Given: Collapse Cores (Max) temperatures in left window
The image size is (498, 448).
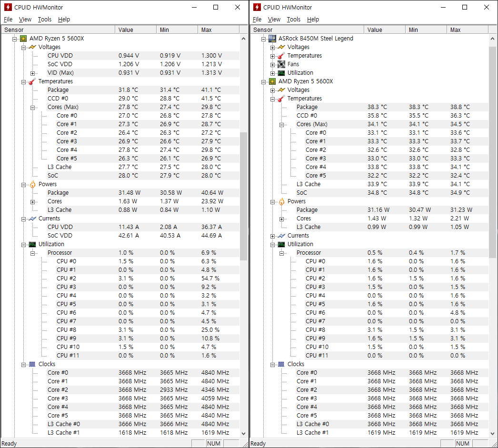Looking at the screenshot, I should pyautogui.click(x=32, y=108).
